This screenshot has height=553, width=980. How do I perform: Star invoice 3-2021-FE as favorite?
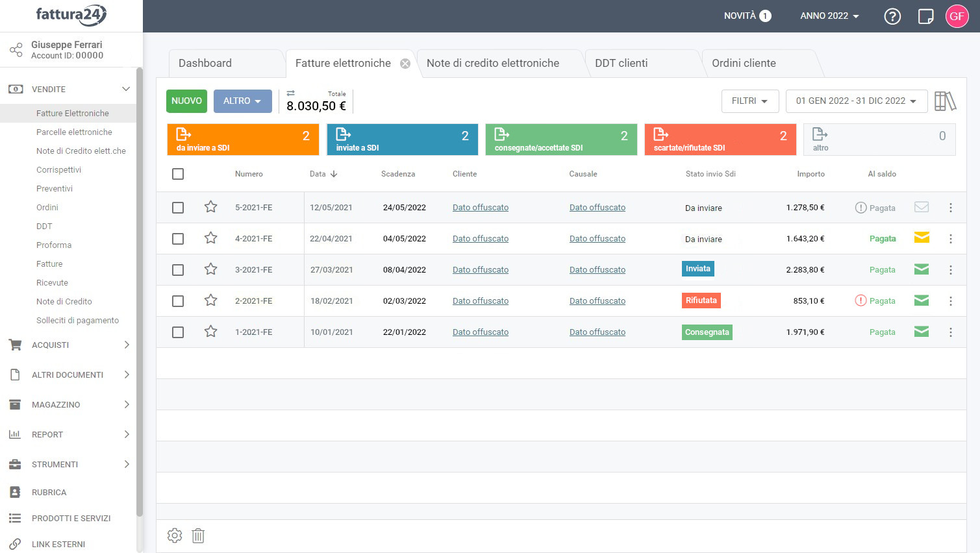(210, 269)
